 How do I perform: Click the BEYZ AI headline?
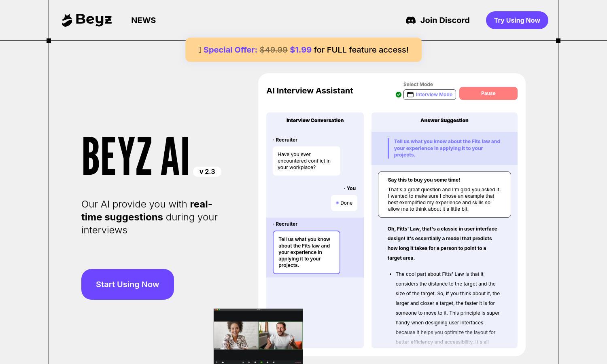pyautogui.click(x=136, y=157)
